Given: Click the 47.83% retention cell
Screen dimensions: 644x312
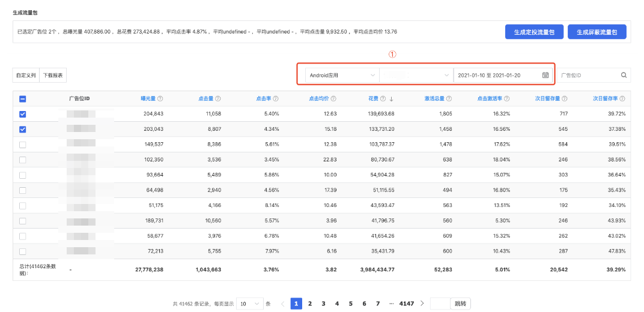Looking at the screenshot, I should pyautogui.click(x=618, y=251).
